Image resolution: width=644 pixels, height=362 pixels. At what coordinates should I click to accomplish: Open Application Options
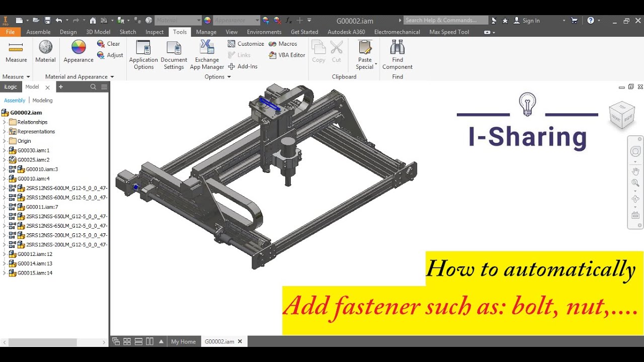point(143,55)
